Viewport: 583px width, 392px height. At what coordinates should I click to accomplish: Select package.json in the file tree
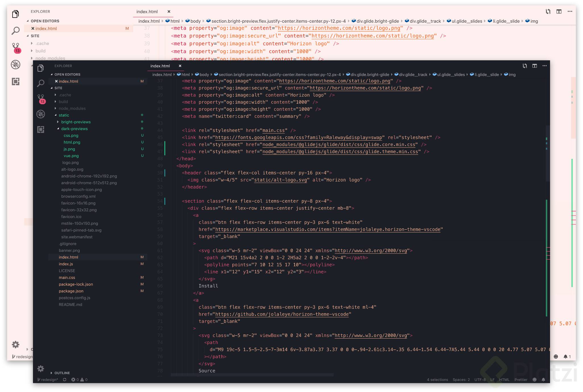(x=71, y=291)
